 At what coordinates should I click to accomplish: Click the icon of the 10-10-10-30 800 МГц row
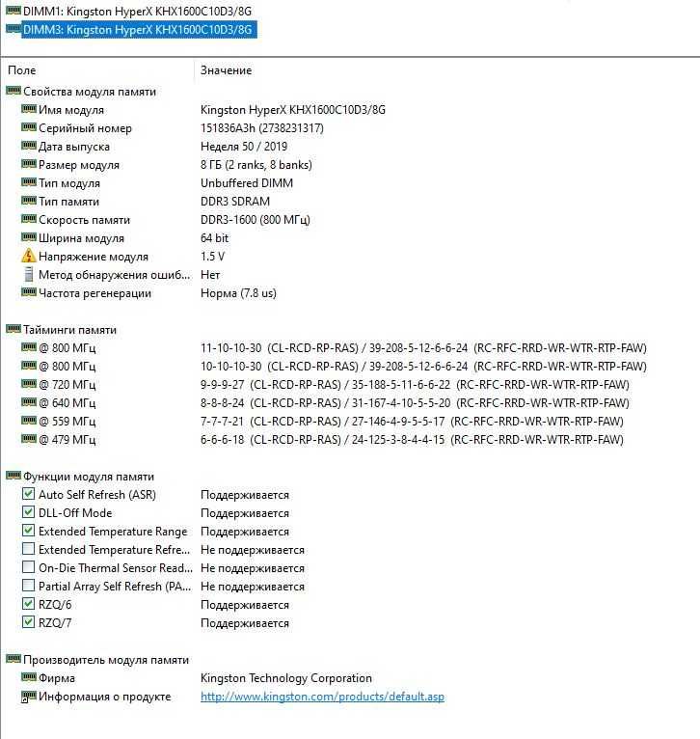29,366
